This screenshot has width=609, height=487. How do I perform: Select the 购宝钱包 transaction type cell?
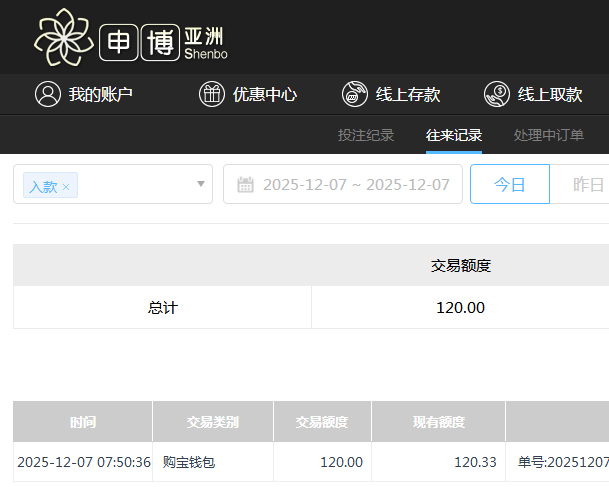[x=213, y=462]
